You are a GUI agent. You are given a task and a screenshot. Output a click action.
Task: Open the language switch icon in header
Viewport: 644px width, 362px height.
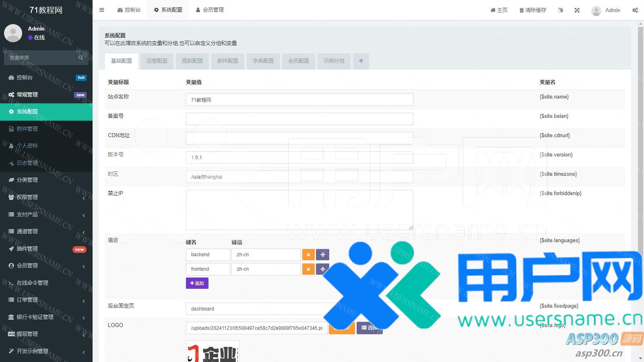tap(560, 10)
